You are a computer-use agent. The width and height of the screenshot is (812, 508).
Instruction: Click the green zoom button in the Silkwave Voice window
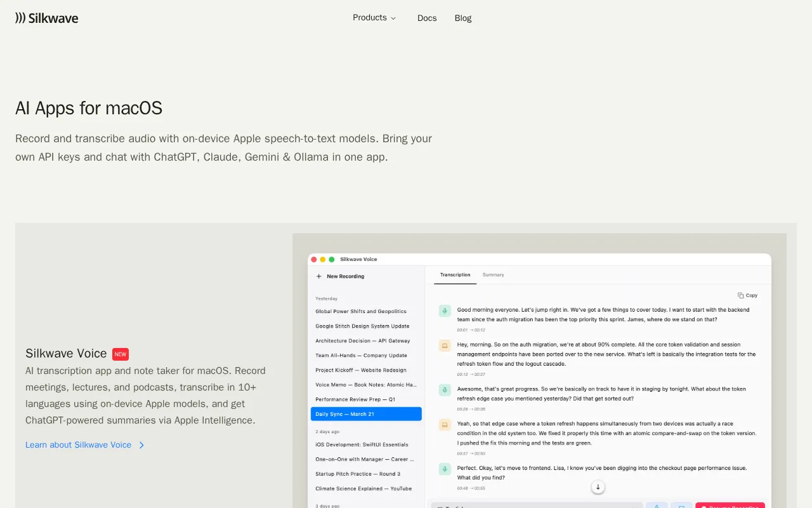point(331,259)
